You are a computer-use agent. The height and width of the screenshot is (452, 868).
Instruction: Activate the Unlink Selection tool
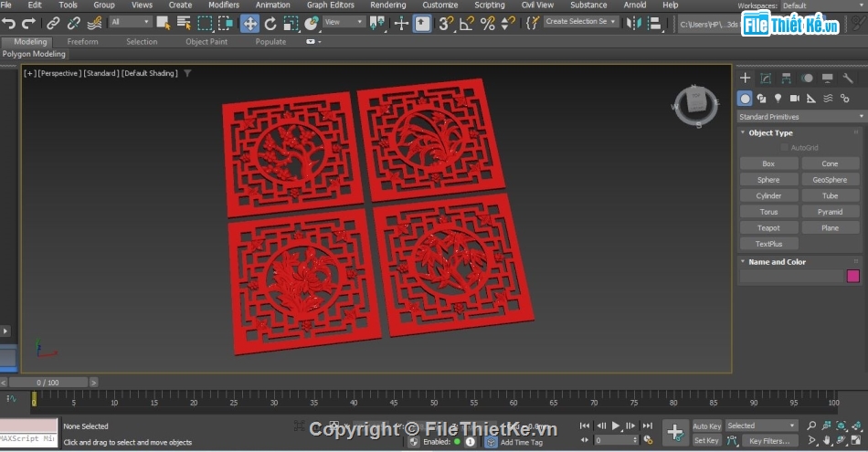tap(74, 23)
